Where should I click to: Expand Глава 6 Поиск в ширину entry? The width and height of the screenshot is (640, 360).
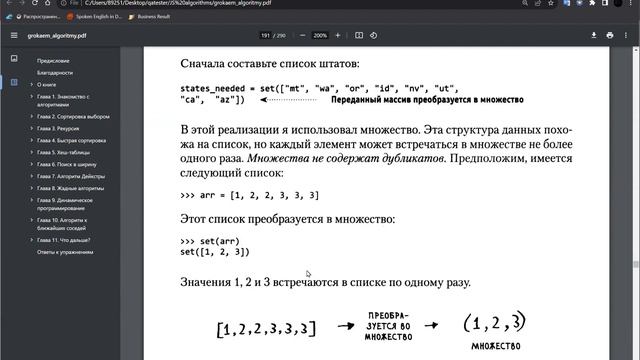(x=31, y=164)
